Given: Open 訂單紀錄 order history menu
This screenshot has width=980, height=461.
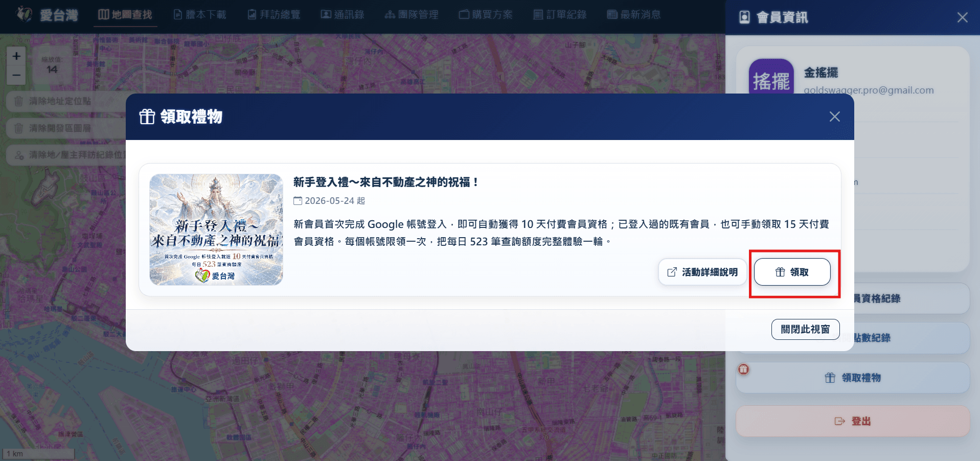Looking at the screenshot, I should [560, 14].
